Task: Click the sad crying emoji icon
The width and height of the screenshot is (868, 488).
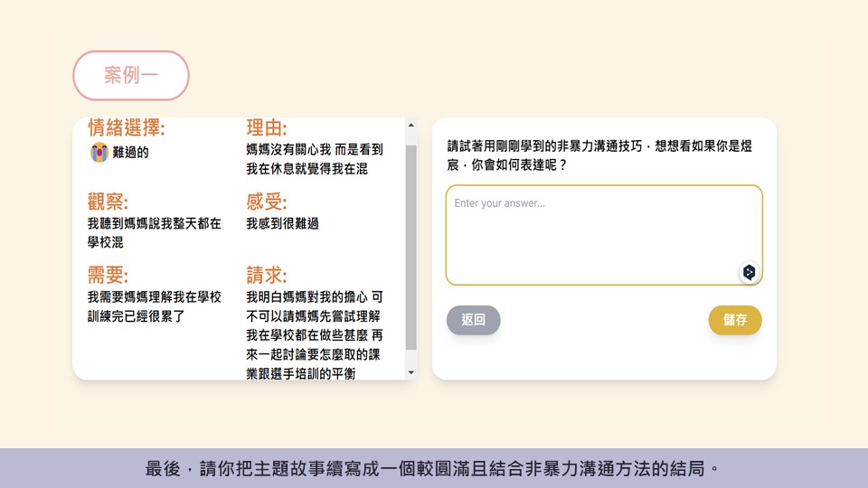Action: tap(99, 153)
